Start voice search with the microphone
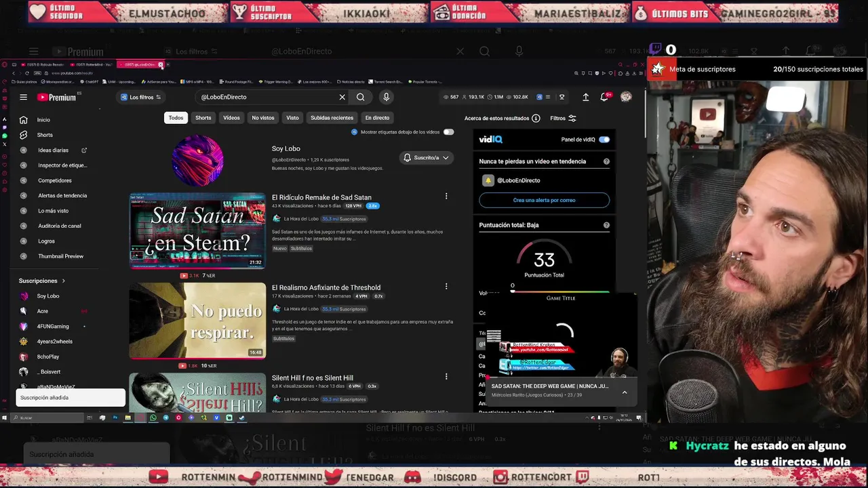 386,97
